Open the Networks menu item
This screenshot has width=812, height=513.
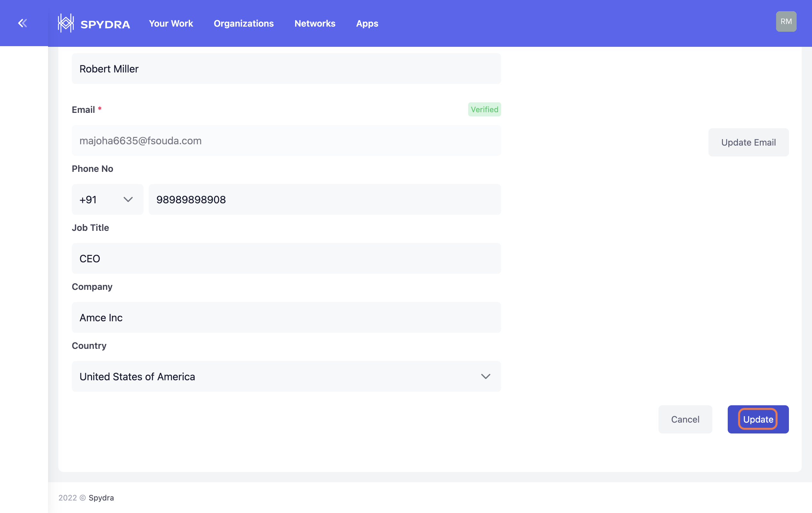pyautogui.click(x=315, y=23)
